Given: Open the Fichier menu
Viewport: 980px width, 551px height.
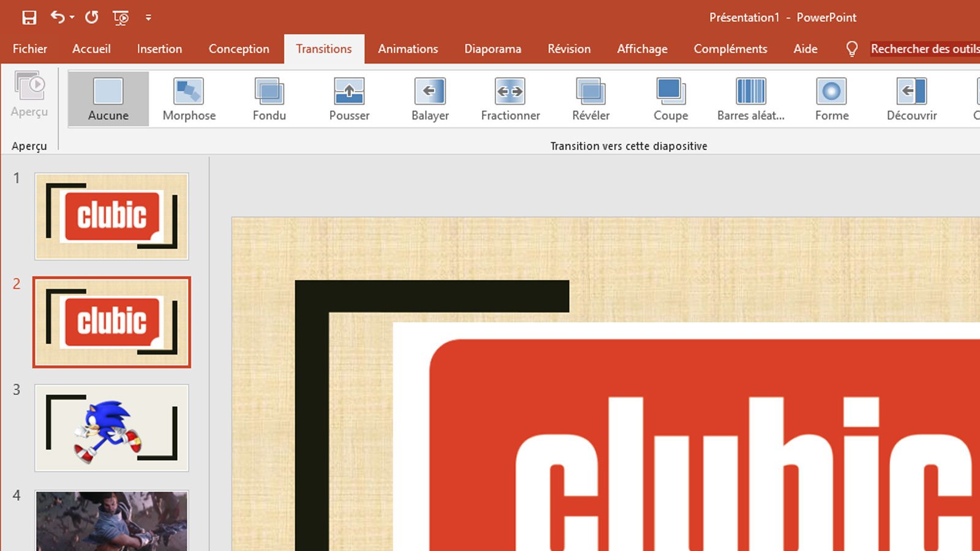Looking at the screenshot, I should [29, 49].
